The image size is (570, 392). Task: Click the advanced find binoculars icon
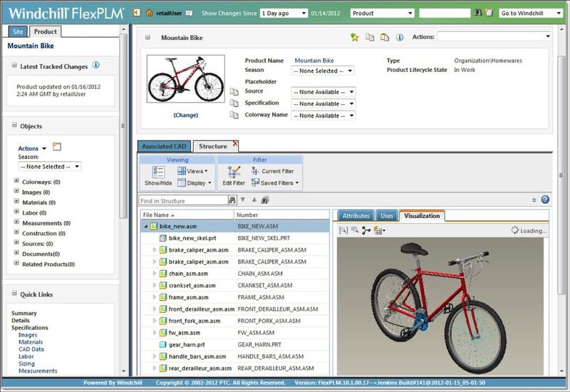(265, 200)
